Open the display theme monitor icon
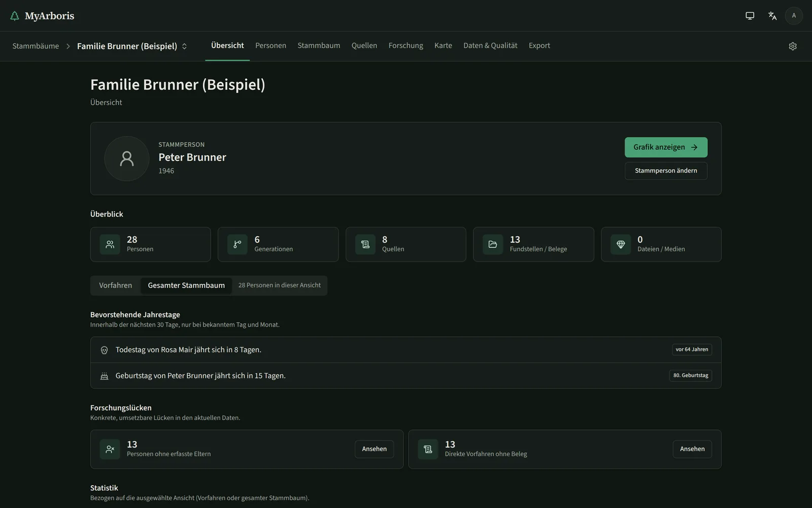 pyautogui.click(x=750, y=16)
